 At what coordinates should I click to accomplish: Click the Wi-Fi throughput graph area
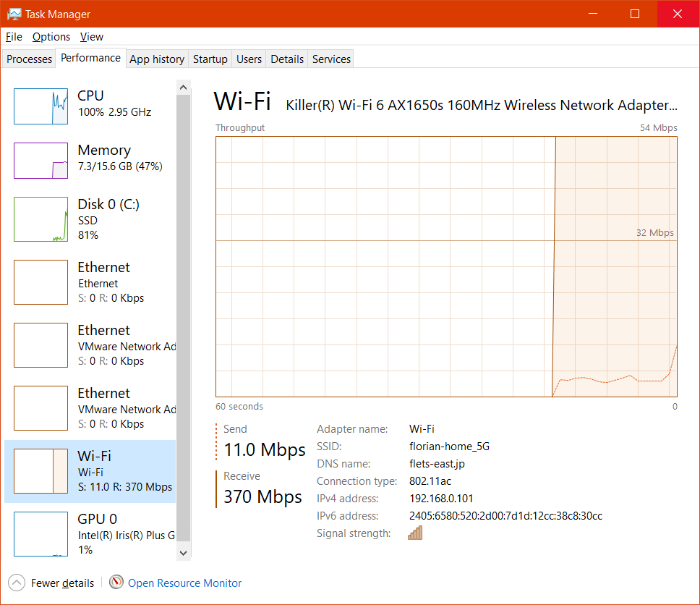[446, 266]
